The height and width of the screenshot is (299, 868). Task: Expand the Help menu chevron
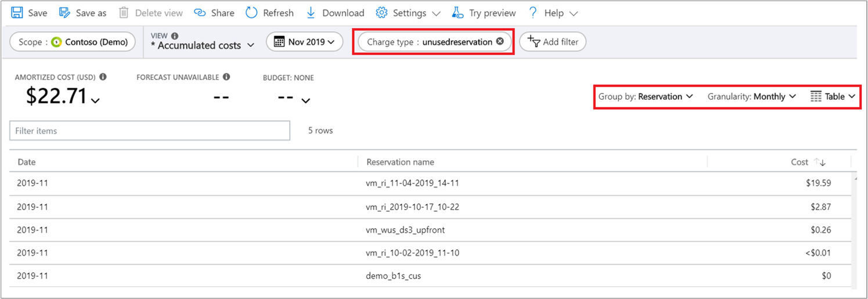(574, 13)
